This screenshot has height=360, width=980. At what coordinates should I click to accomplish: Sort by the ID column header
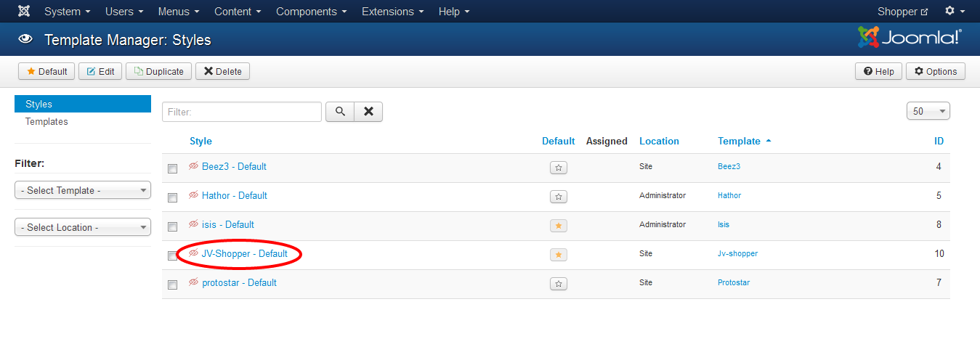point(939,141)
